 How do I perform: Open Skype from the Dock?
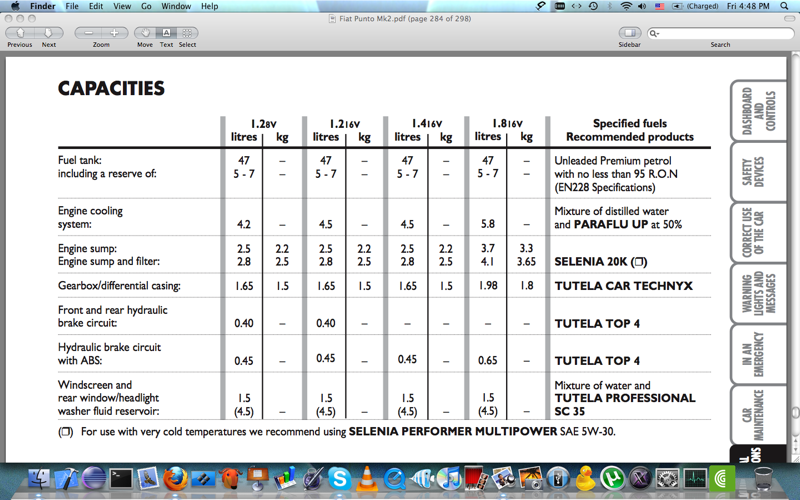(339, 479)
